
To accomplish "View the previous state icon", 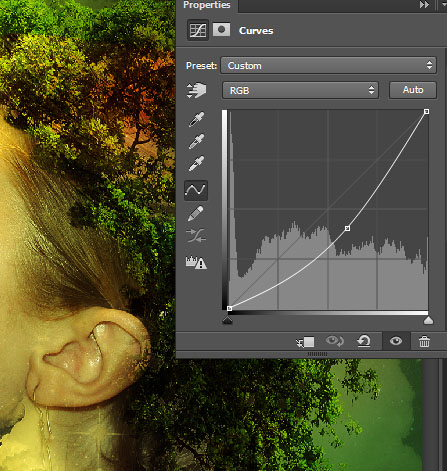I will 335,341.
